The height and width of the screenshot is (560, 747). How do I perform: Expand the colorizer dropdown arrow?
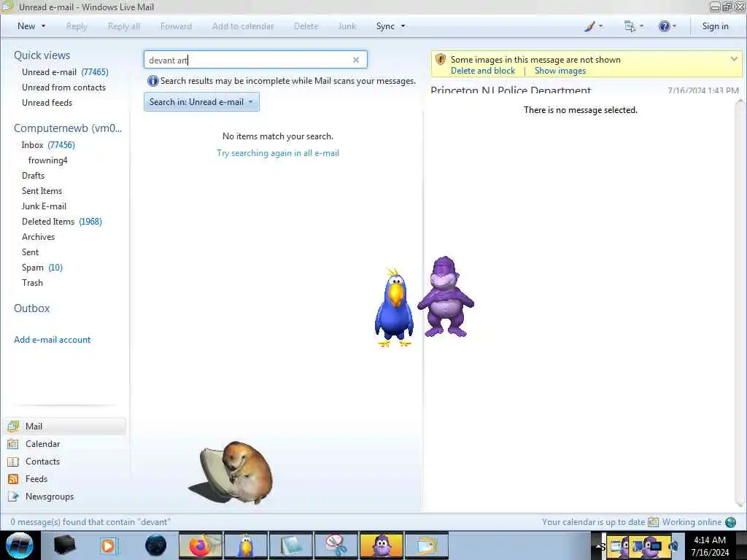coord(600,26)
